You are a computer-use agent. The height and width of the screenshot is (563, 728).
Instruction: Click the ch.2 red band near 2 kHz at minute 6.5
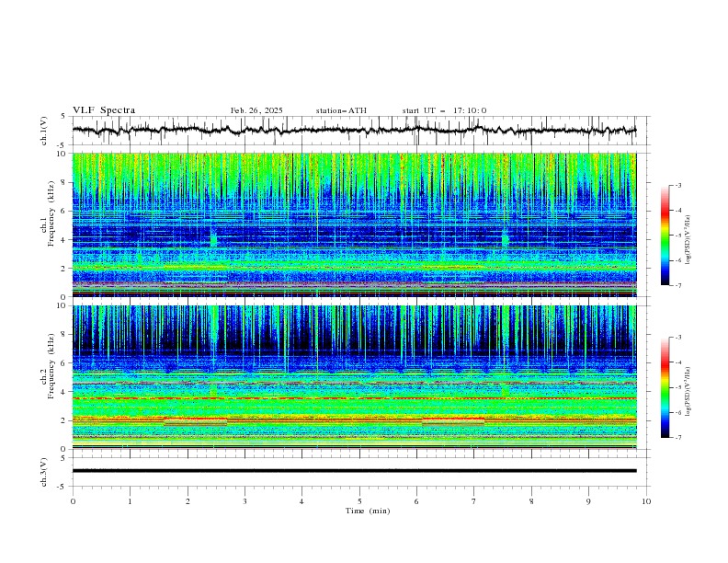453,419
